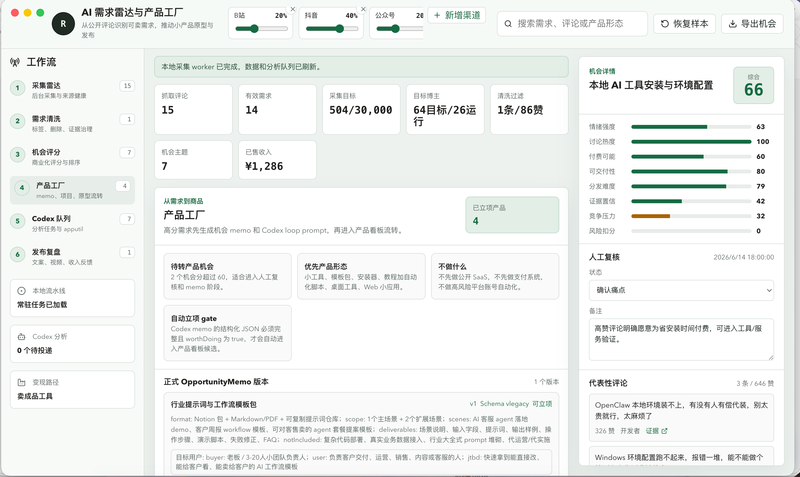The height and width of the screenshot is (477, 800).
Task: Click the 自动立项 gate card
Action: tap(228, 333)
